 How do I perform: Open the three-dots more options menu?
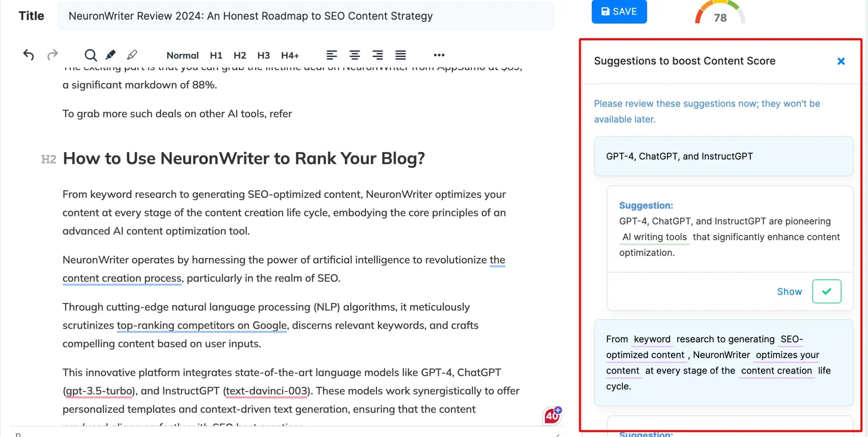(439, 55)
